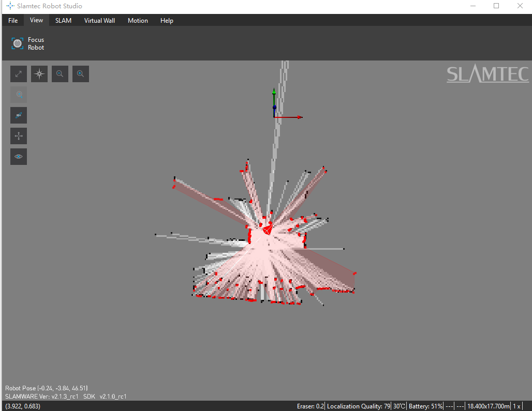The image size is (532, 411).
Task: Open the File menu
Action: [x=13, y=21]
